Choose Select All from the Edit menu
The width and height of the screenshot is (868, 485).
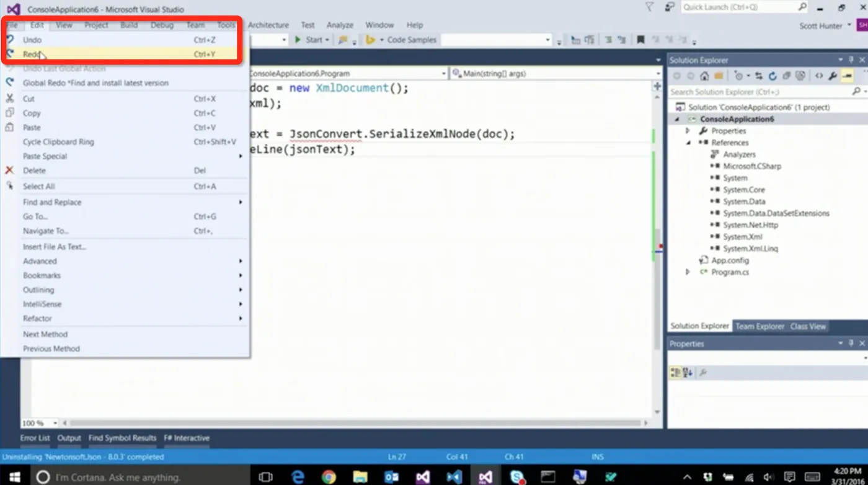125,186
